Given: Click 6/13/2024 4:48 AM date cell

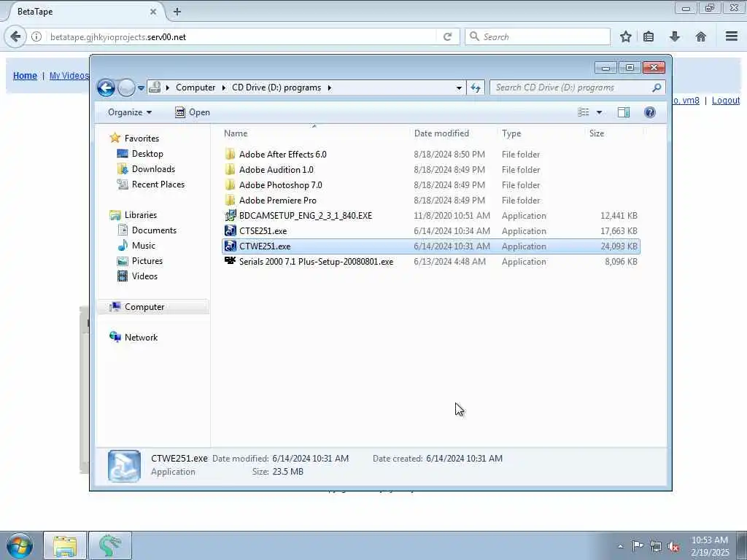Looking at the screenshot, I should pos(449,261).
